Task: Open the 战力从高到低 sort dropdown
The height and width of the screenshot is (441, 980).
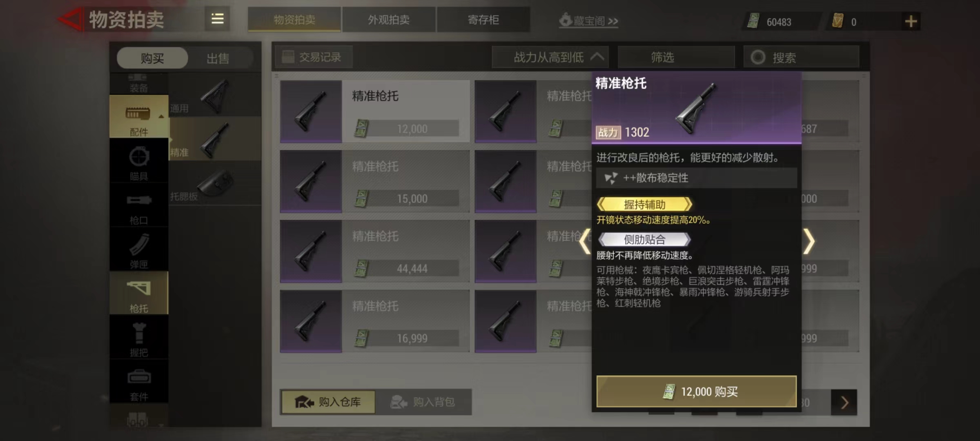Action: (550, 57)
